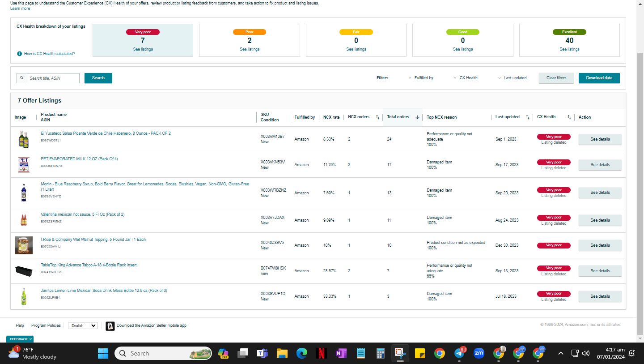Click the Help link in the footer
Viewport: 644px width, 364px height.
[20, 325]
